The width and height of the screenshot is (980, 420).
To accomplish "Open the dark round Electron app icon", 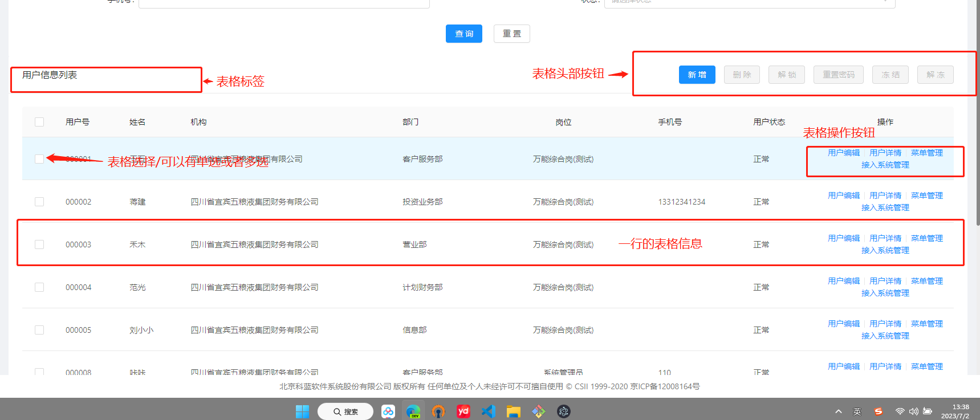I will tap(564, 411).
